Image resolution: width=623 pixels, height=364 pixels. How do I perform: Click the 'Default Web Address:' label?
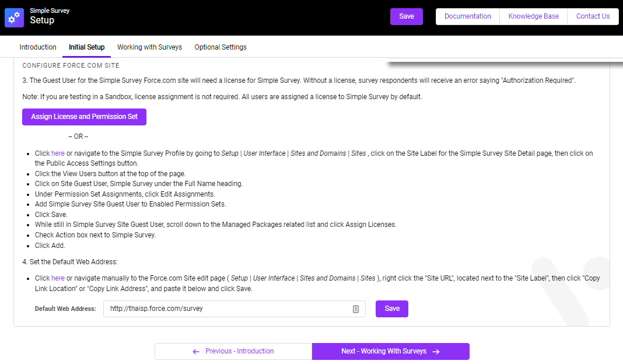coord(65,309)
